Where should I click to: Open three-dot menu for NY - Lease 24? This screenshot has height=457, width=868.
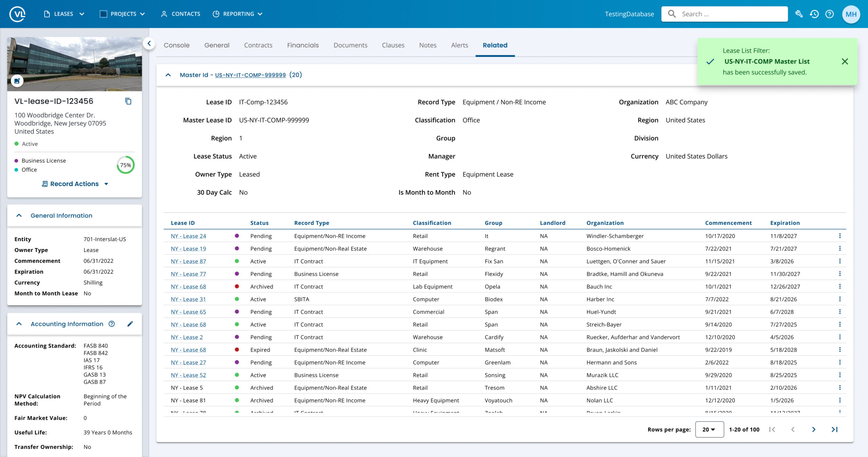[x=840, y=236]
